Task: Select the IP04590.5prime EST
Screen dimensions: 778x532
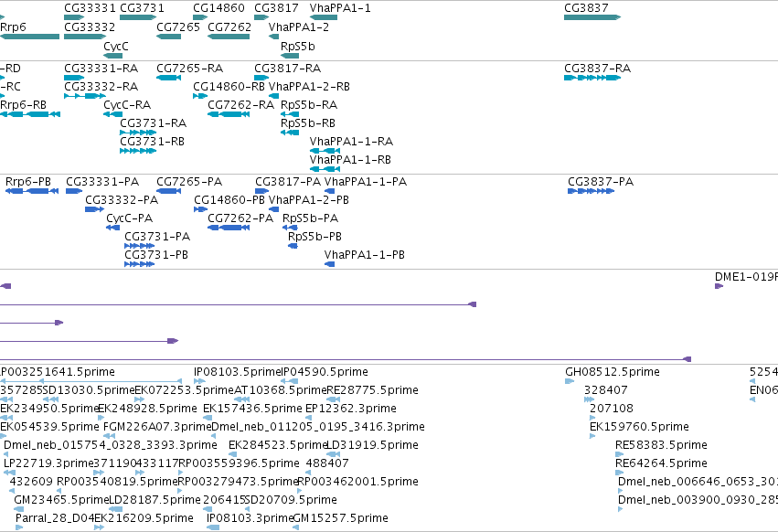Action: click(290, 381)
